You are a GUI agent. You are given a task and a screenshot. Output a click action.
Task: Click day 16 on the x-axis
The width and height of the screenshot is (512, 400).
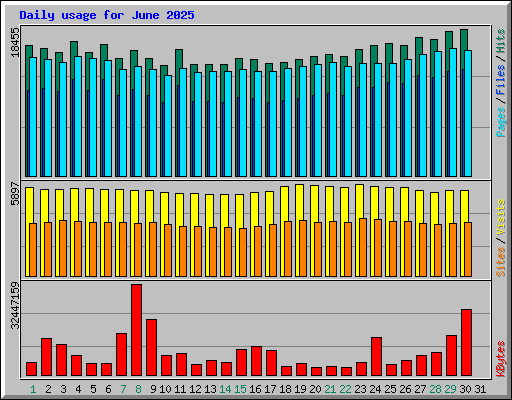255,389
